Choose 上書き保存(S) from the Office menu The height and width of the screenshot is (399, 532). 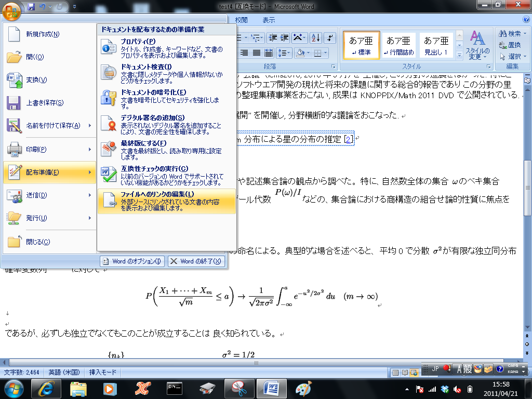(x=49, y=103)
